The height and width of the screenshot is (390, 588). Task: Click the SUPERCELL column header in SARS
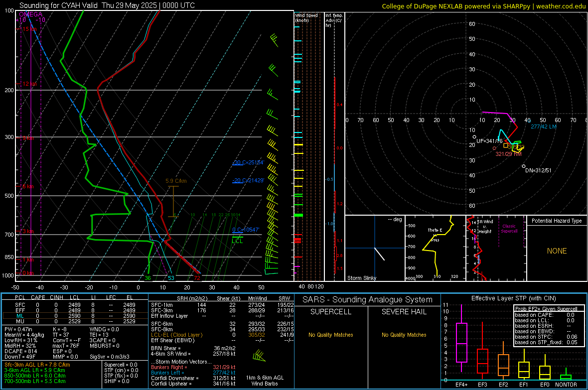point(331,312)
